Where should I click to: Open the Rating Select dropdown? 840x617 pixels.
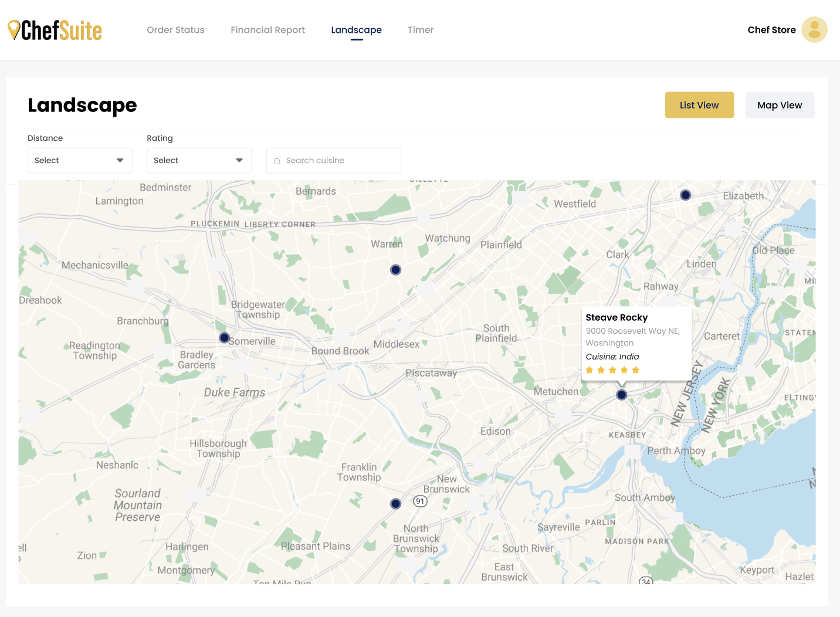click(x=199, y=161)
